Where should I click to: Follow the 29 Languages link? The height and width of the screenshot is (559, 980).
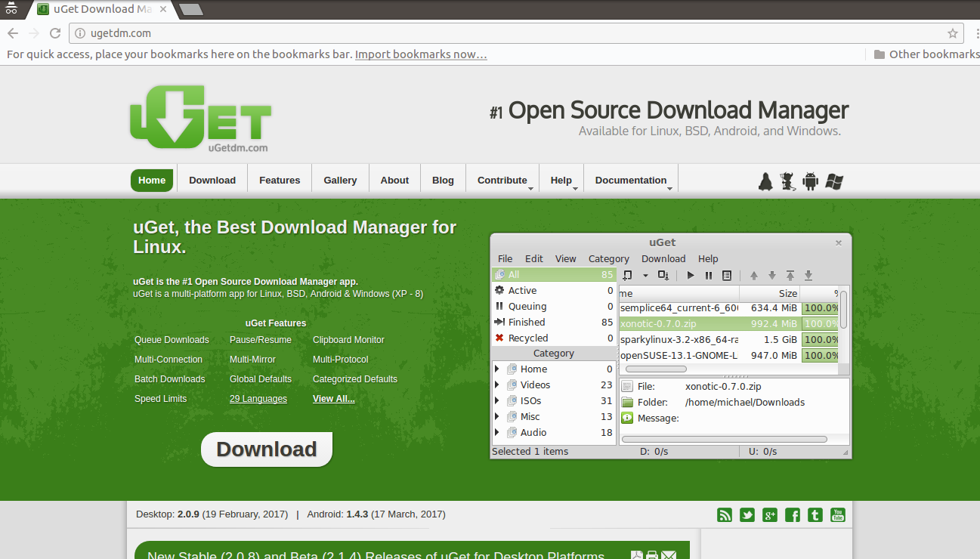click(258, 399)
